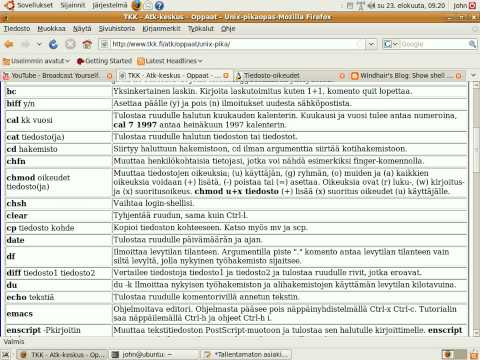Switch to the Tiedosto-oikeudet tab
The height and width of the screenshot is (360, 480).
pyautogui.click(x=272, y=76)
